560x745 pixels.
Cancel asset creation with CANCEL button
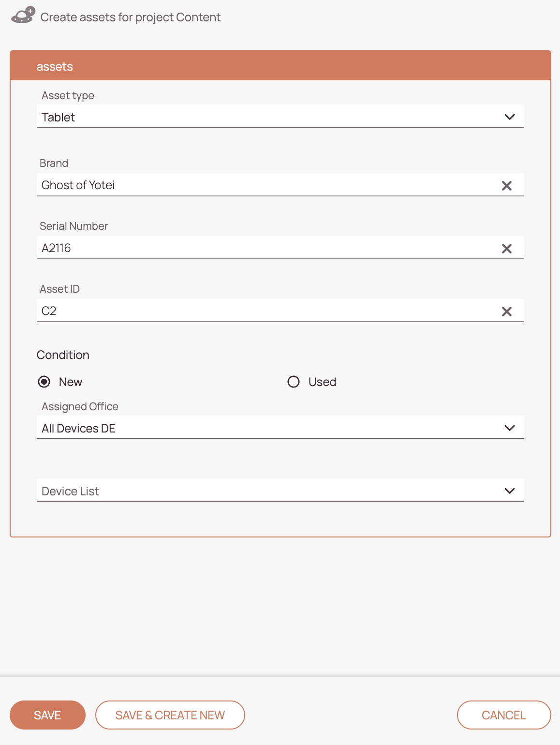tap(504, 715)
